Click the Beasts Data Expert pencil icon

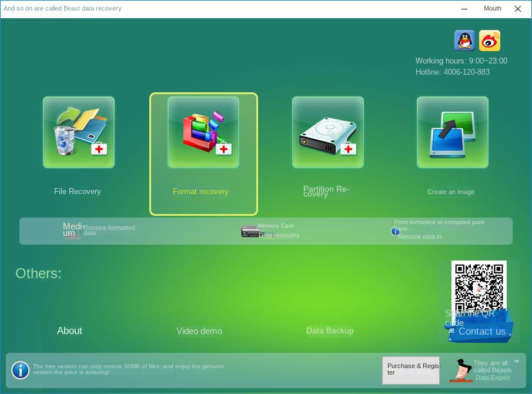point(461,370)
